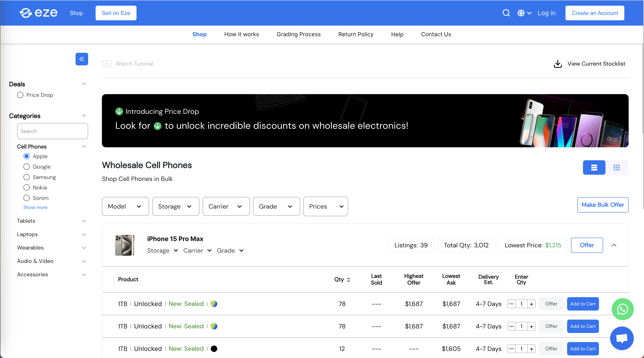Collapse the Categories section
This screenshot has height=358, width=644.
pyautogui.click(x=84, y=116)
